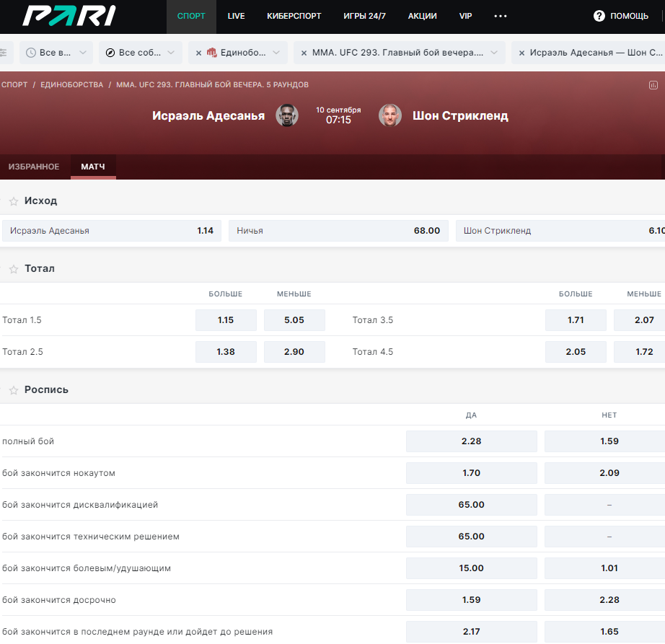Screen dimensions: 665x644
Task: Open ИГРЫ 24/7 section
Action: 365,16
